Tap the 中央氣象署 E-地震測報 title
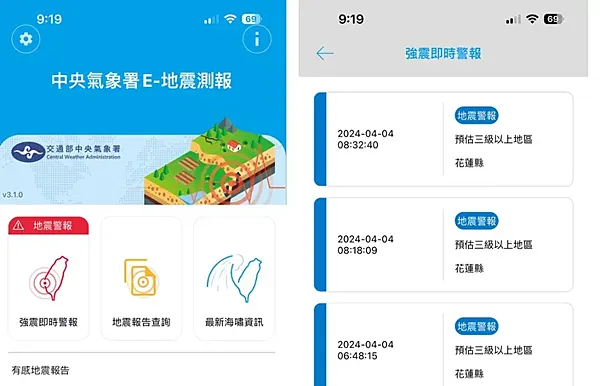The image size is (600, 386). click(142, 81)
